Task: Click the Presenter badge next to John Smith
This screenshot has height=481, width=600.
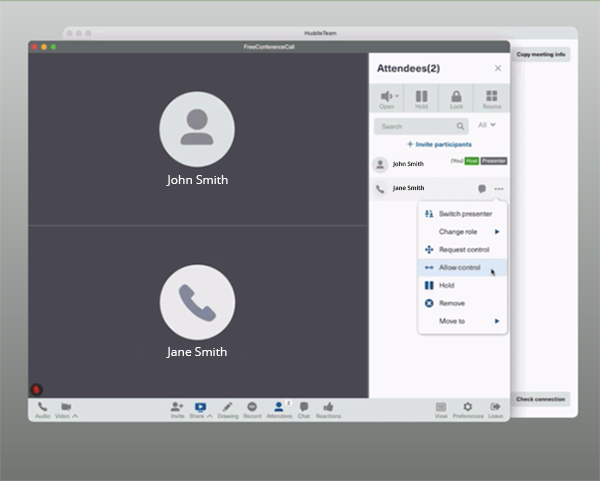Action: [x=494, y=161]
